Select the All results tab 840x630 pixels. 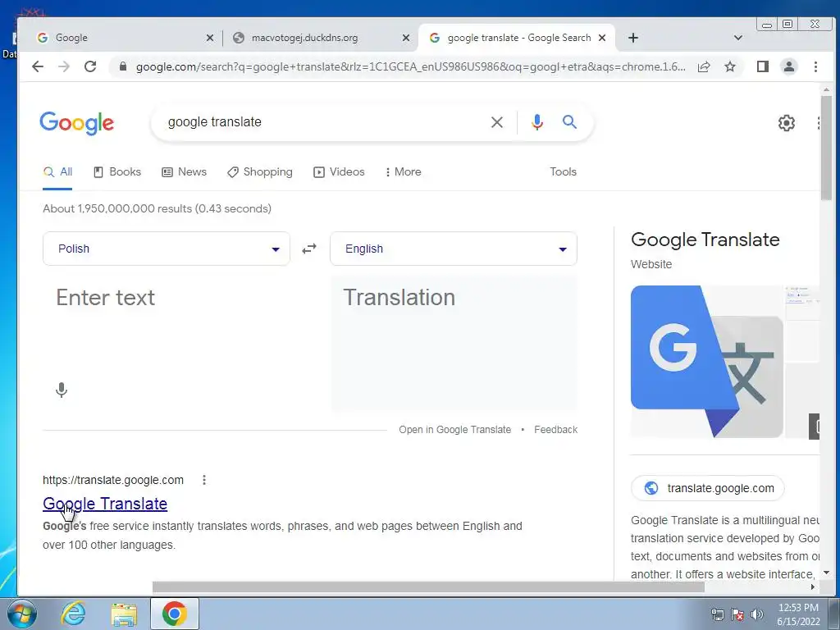click(58, 172)
